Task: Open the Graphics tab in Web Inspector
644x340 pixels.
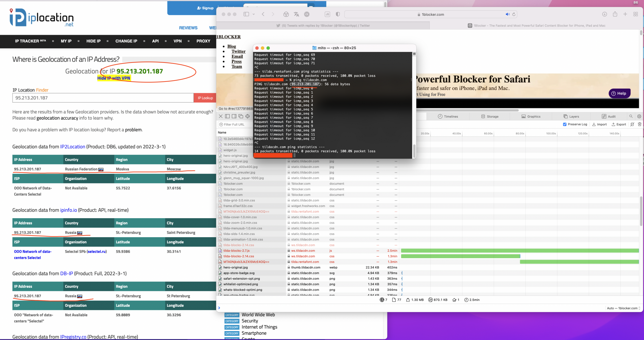Action: [531, 116]
